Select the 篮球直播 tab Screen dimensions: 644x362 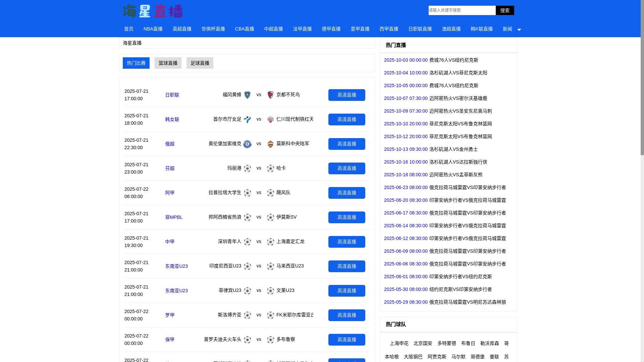click(168, 63)
